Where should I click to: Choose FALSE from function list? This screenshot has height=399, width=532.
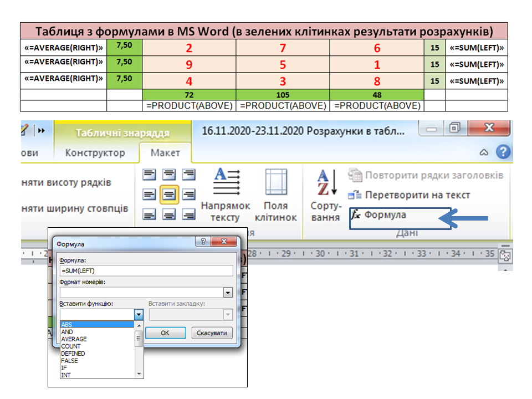click(98, 361)
